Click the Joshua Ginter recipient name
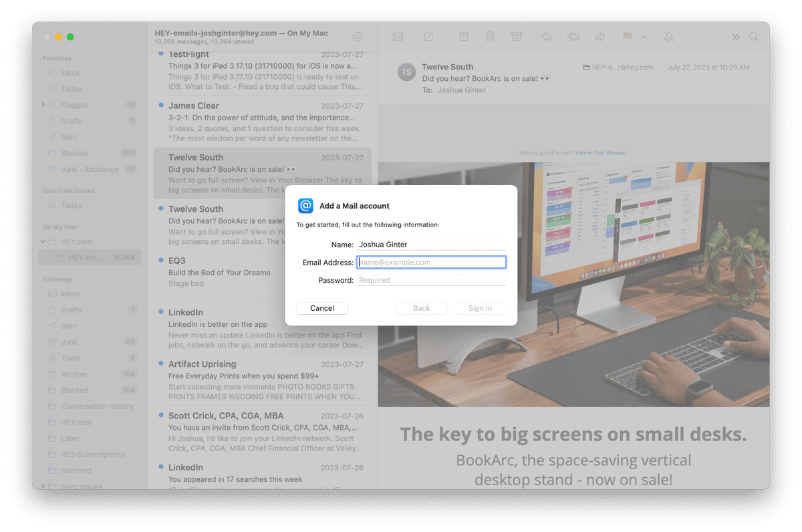The image size is (802, 532). pyautogui.click(x=462, y=90)
